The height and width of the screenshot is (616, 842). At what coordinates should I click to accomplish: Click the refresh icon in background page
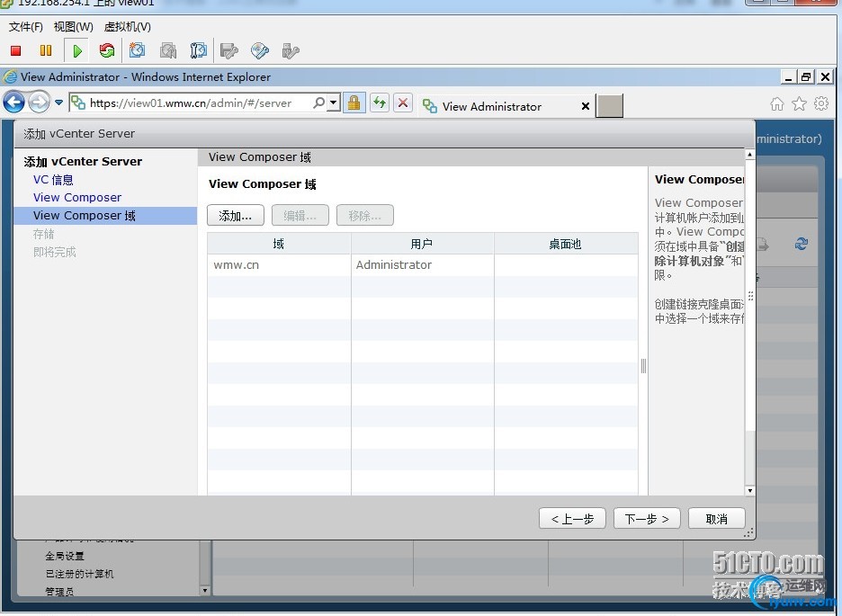802,244
